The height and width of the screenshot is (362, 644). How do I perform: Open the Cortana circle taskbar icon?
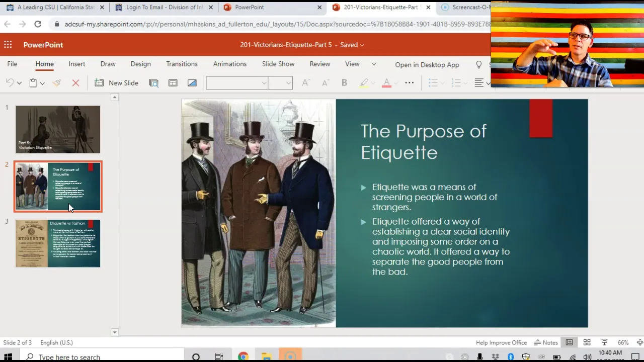coord(196,357)
